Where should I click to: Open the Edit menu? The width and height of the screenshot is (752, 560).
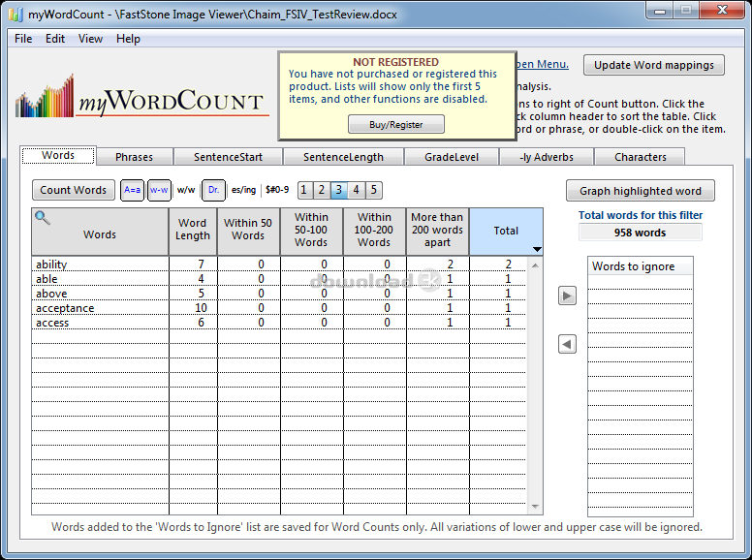(55, 39)
